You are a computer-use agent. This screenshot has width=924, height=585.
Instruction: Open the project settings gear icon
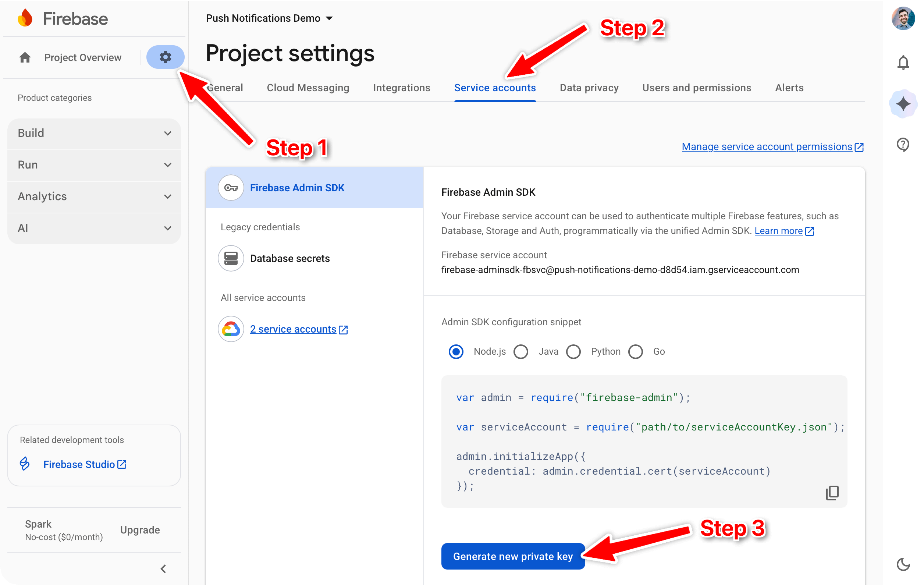(166, 57)
